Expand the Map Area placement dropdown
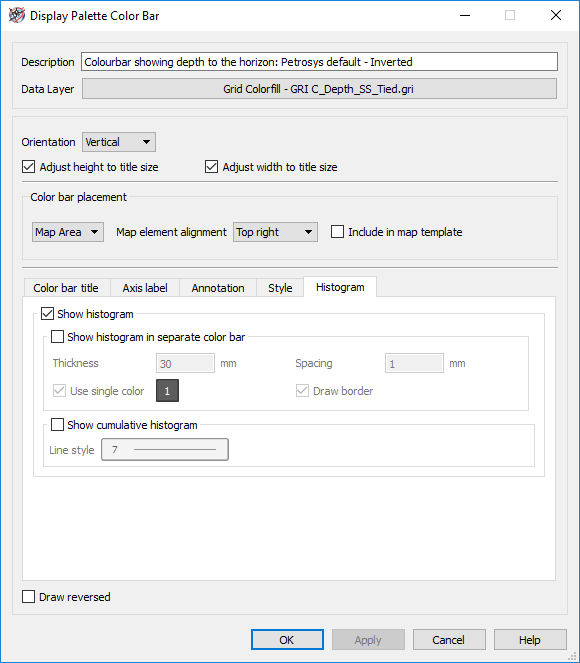The width and height of the screenshot is (580, 663). [x=68, y=232]
